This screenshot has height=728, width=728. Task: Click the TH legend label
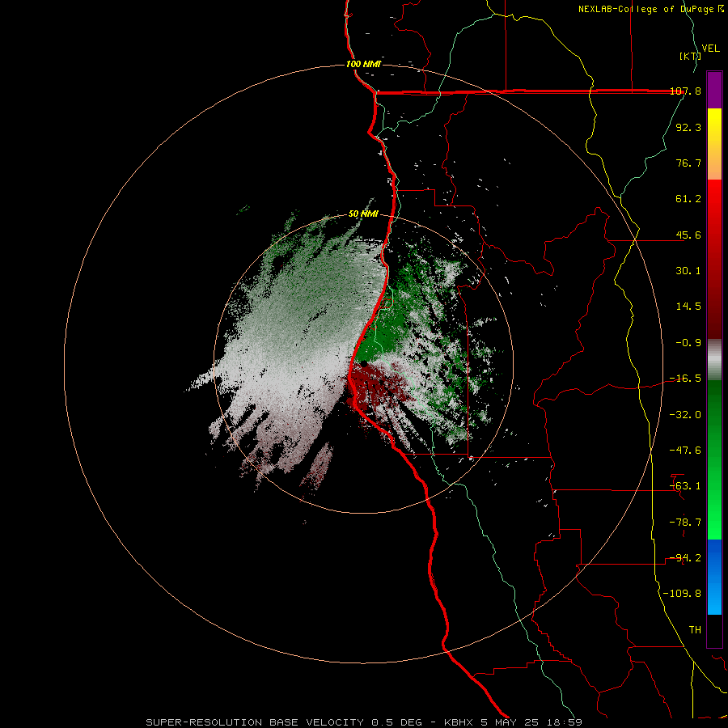point(695,630)
